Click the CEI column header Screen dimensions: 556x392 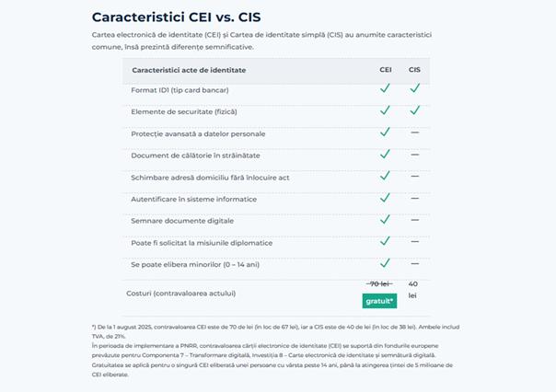click(x=386, y=69)
